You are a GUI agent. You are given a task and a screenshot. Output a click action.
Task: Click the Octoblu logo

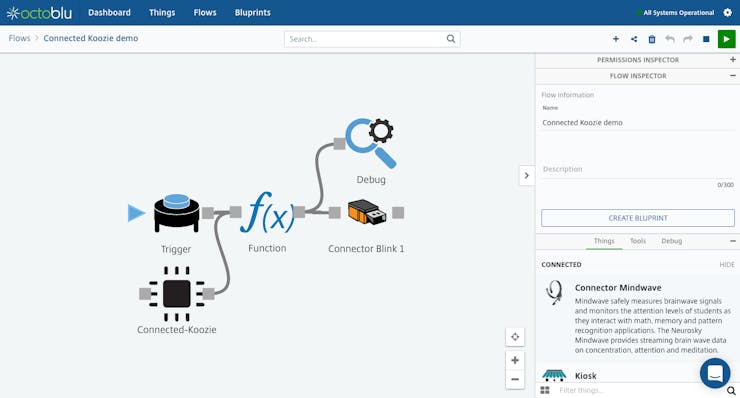39,13
